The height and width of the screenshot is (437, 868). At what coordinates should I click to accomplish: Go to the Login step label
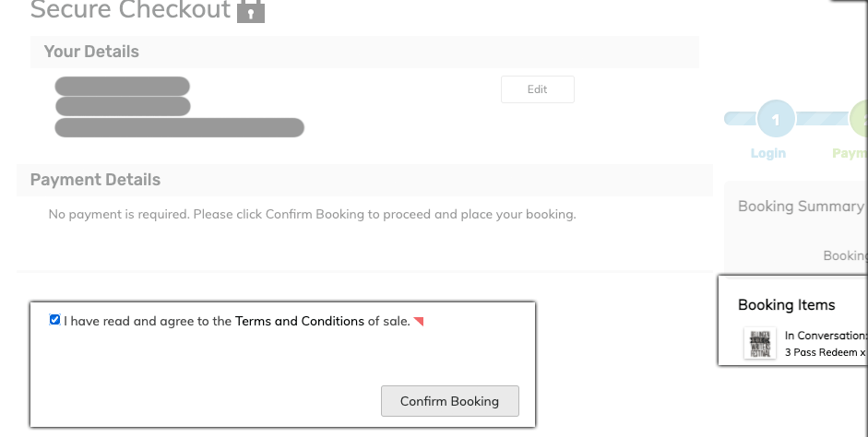767,153
